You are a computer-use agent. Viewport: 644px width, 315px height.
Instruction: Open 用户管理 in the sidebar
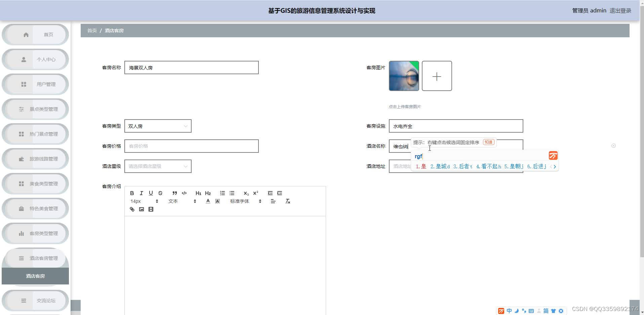(35, 84)
